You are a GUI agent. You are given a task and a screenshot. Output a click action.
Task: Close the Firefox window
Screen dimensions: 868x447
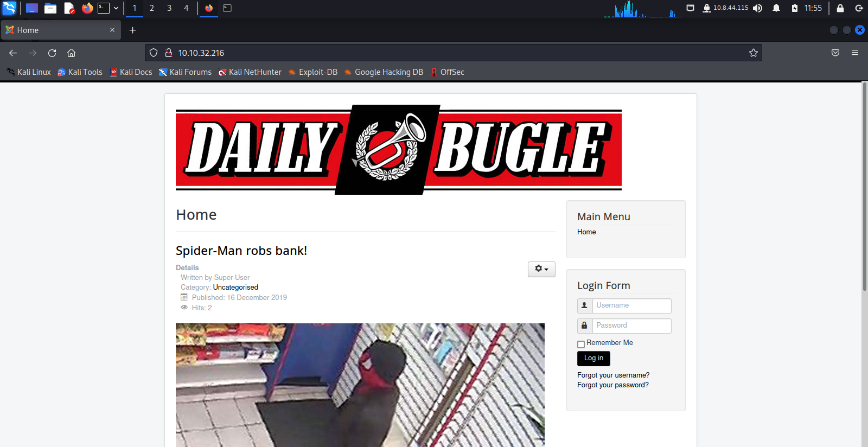[x=860, y=30]
